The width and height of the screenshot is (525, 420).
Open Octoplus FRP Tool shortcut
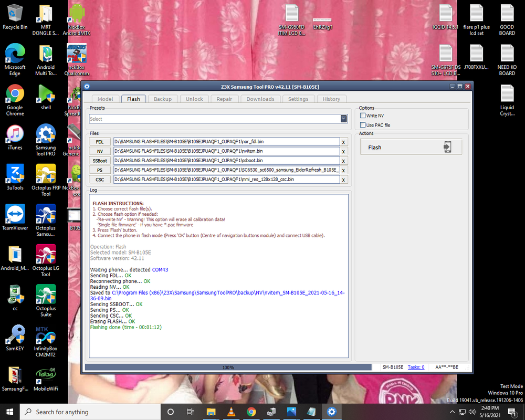(x=46, y=180)
